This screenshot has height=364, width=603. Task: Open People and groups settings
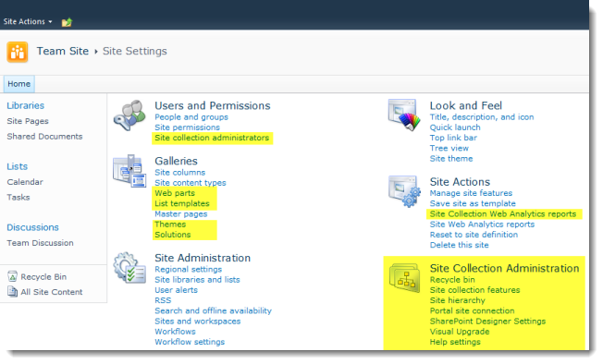(x=191, y=117)
